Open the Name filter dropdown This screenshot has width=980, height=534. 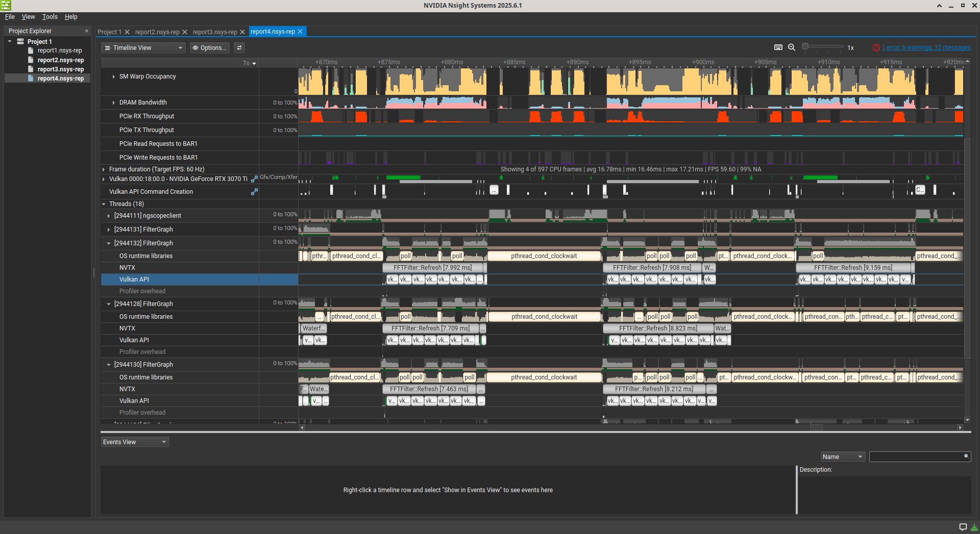842,457
